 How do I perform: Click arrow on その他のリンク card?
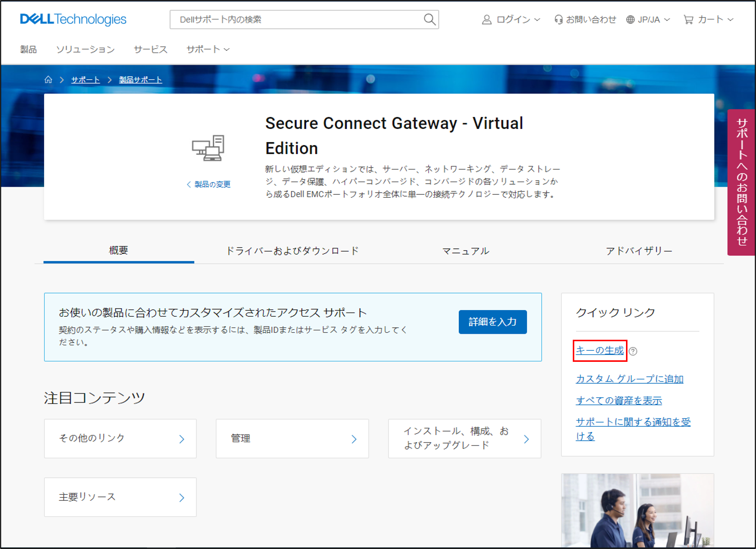[182, 439]
